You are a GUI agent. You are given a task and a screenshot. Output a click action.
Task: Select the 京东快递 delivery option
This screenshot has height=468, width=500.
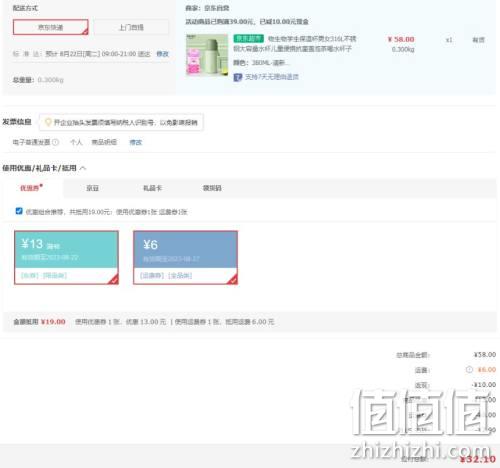[51, 27]
